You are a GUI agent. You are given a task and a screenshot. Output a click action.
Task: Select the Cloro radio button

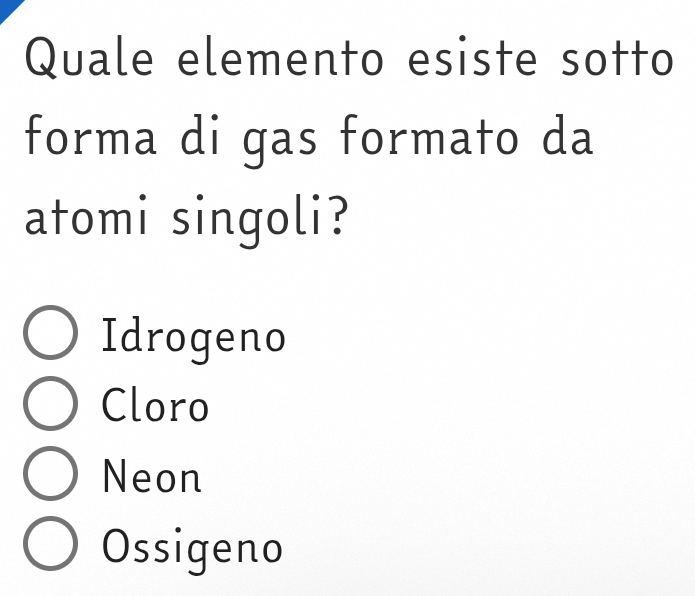[49, 405]
